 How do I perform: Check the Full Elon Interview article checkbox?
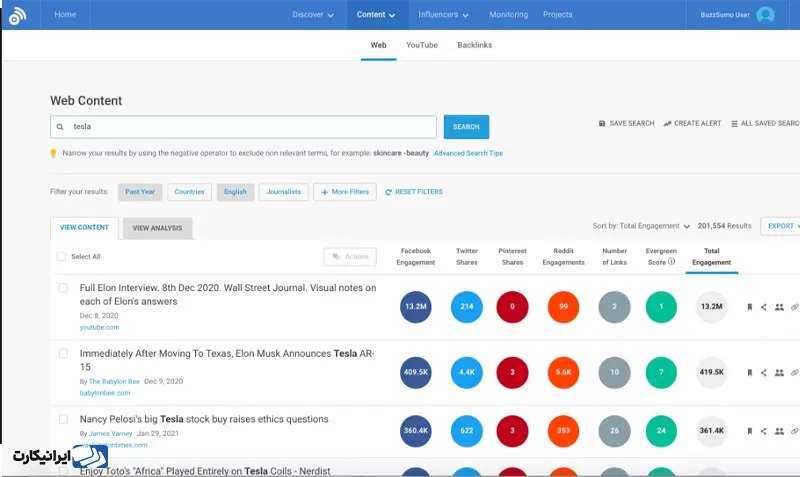(x=63, y=288)
